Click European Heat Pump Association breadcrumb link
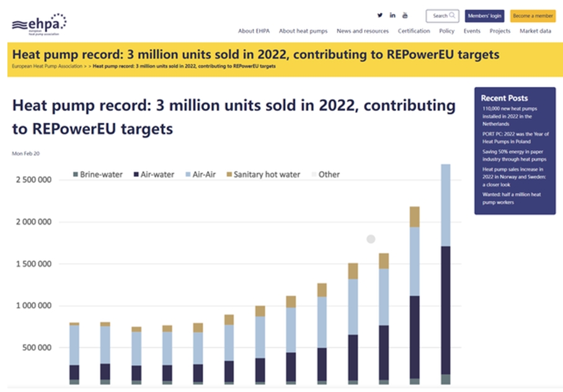 click(47, 66)
